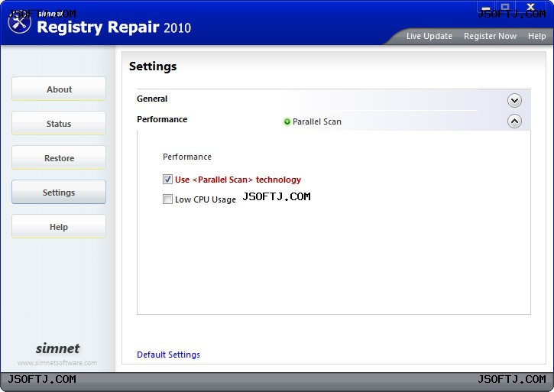
Task: Click the bold Performance section header label
Action: pyautogui.click(x=162, y=119)
